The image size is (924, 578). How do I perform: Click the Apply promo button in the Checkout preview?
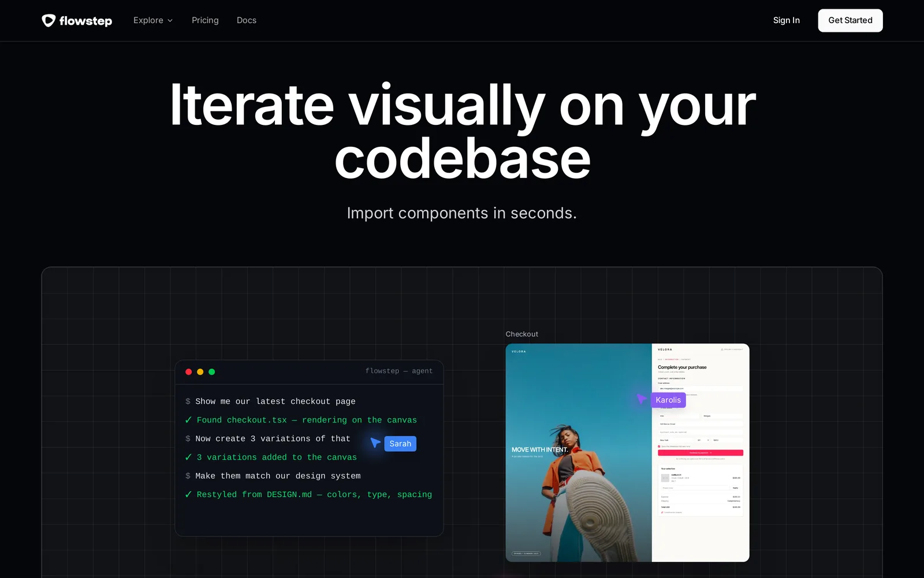735,488
